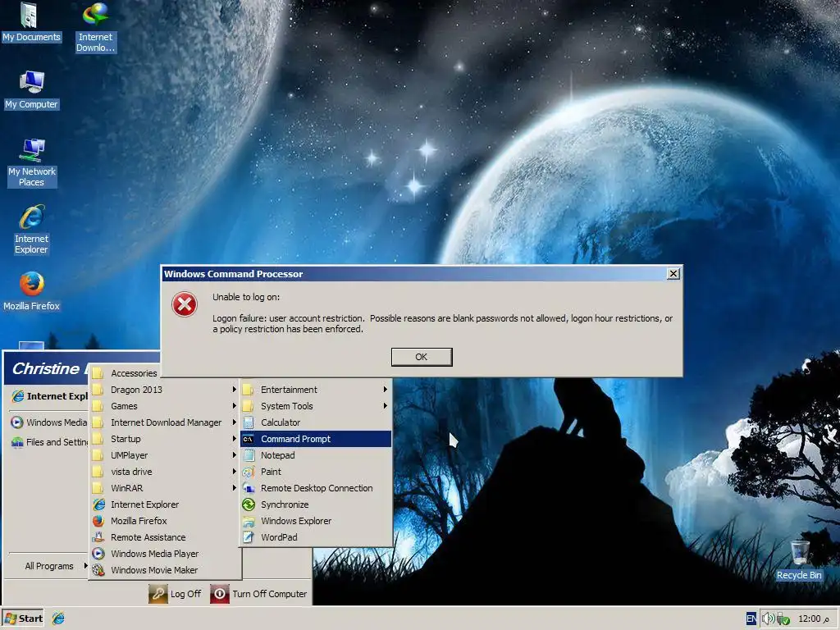Click the WordPad icon in submenu
This screenshot has height=630, width=840.
click(x=248, y=537)
